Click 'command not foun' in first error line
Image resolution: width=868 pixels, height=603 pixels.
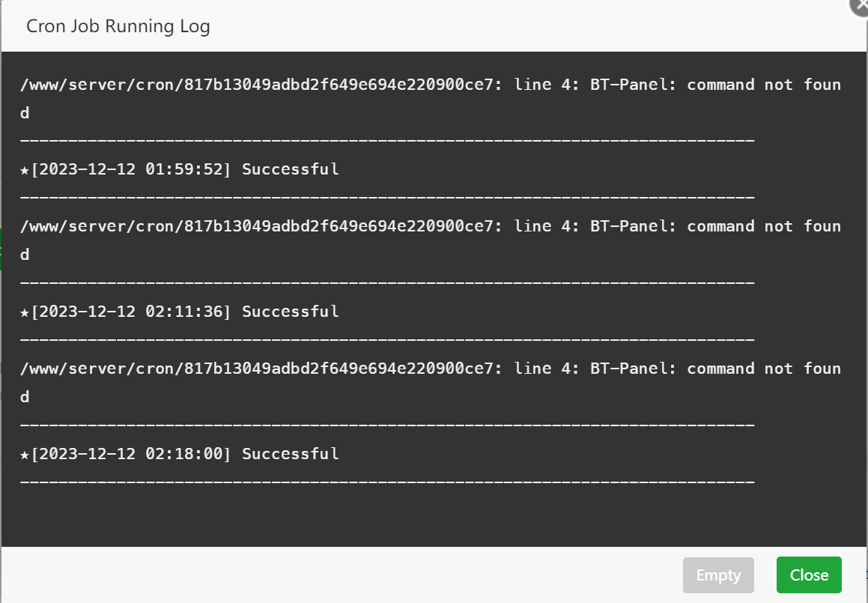pyautogui.click(x=764, y=85)
